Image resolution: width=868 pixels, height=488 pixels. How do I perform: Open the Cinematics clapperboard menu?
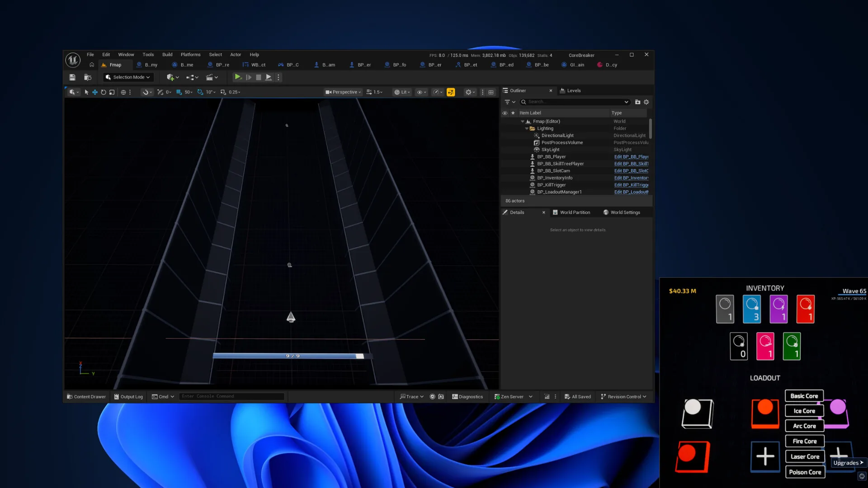pyautogui.click(x=212, y=77)
